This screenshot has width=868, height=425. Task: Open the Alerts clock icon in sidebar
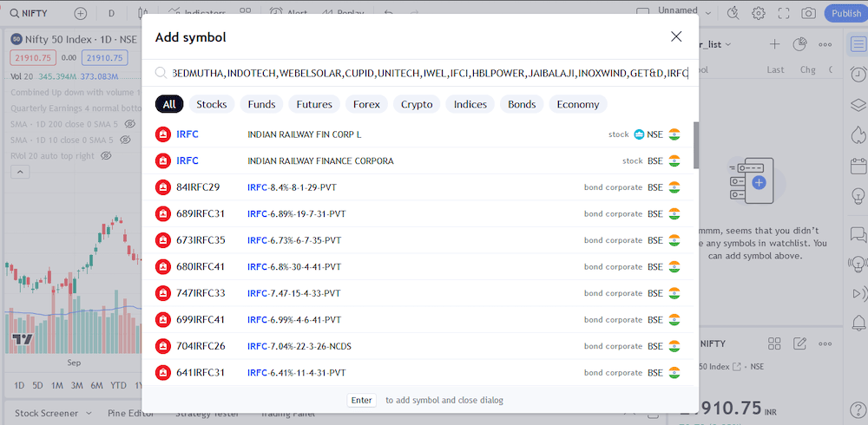pos(858,75)
